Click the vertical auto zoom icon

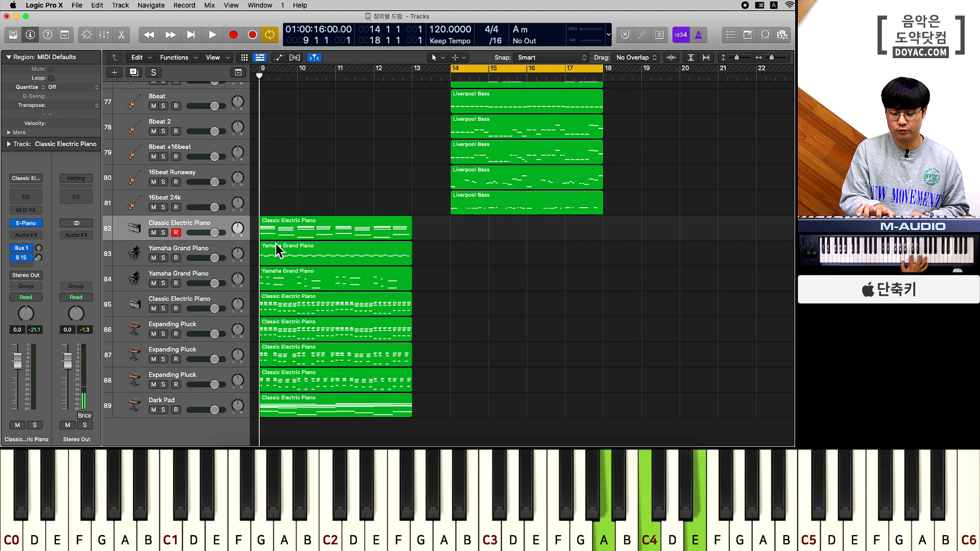691,58
